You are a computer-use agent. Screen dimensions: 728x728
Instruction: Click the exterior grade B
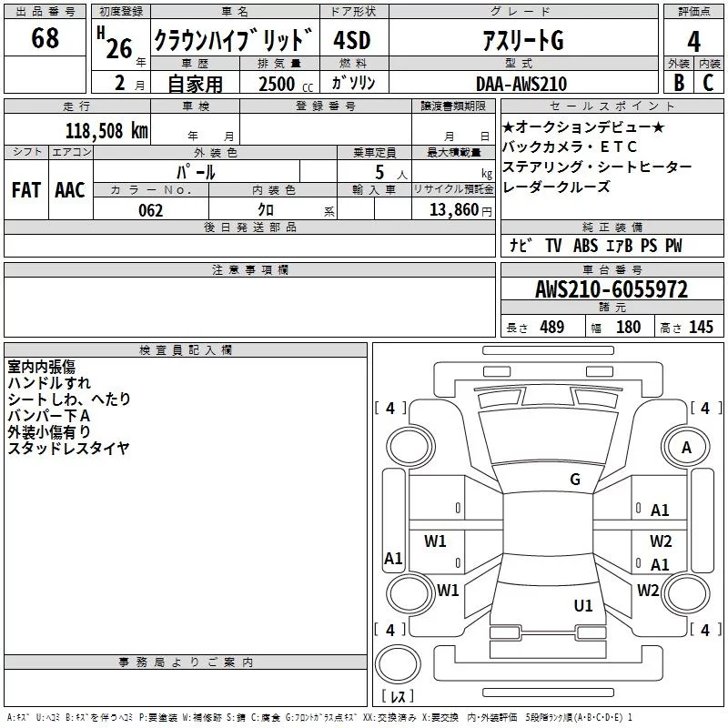tap(679, 83)
